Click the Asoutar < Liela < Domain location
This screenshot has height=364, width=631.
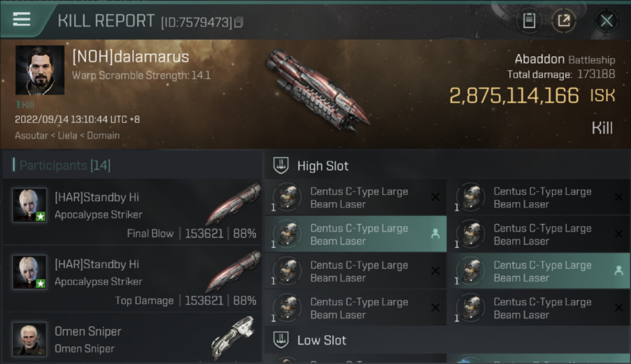click(x=67, y=135)
